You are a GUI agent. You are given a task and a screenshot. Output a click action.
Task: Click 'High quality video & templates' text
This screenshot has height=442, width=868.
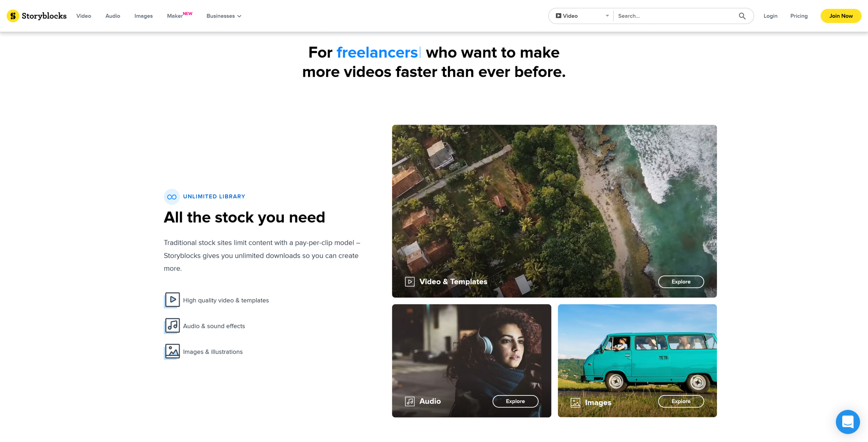click(x=226, y=300)
